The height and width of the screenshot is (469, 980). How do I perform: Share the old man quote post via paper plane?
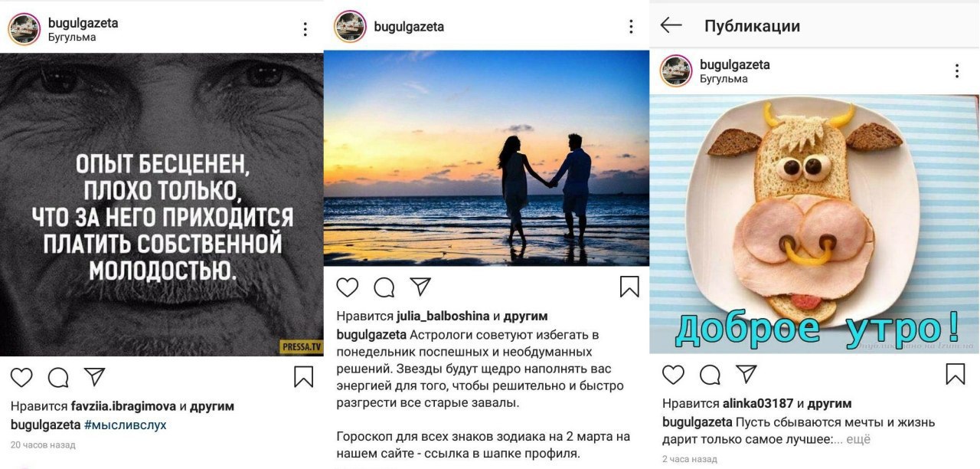[94, 377]
